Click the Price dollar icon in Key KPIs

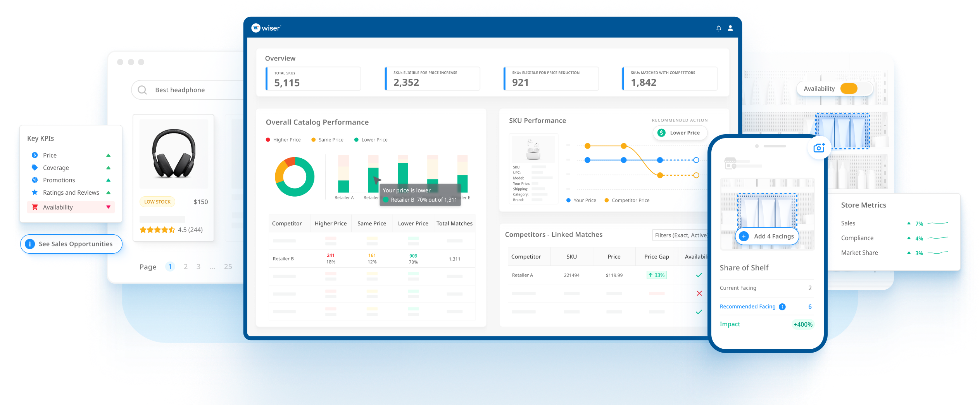pos(35,155)
